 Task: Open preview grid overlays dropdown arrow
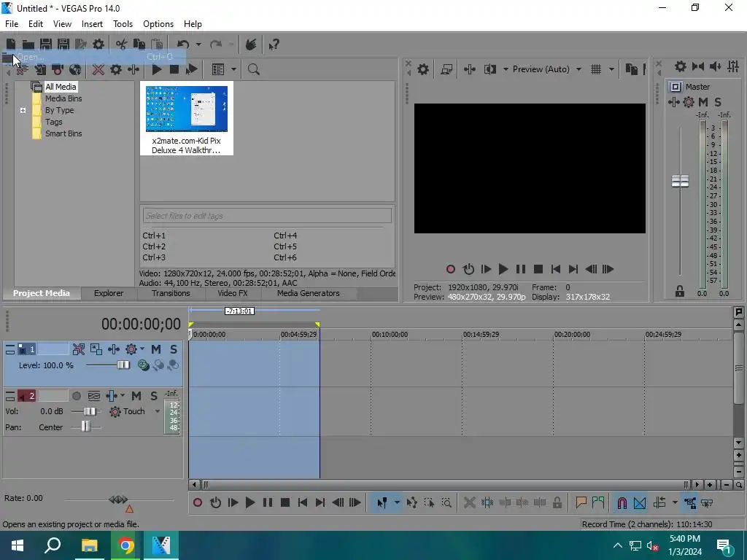(611, 69)
